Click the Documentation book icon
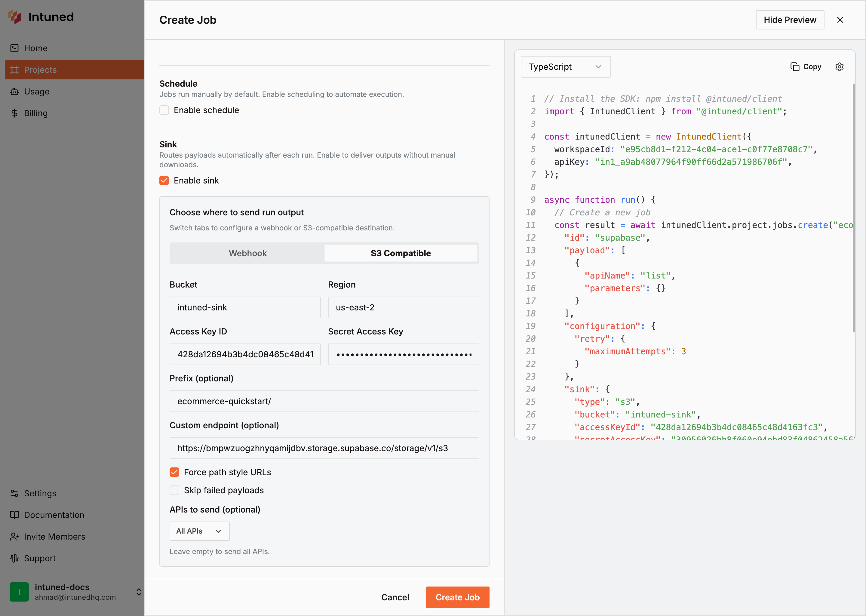866x616 pixels. coord(14,515)
